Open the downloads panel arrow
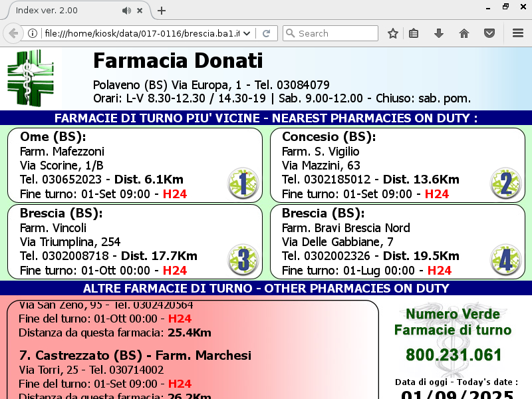Viewport: 532px width, 399px height. click(439, 33)
